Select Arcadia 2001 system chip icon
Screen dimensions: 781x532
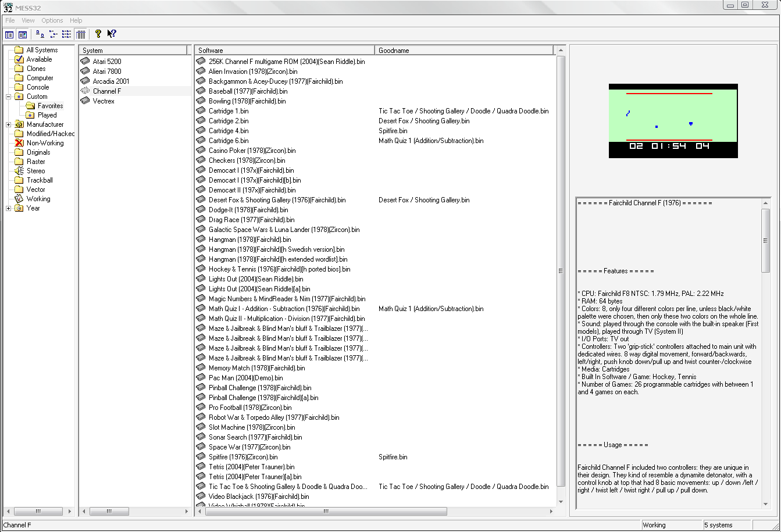85,81
